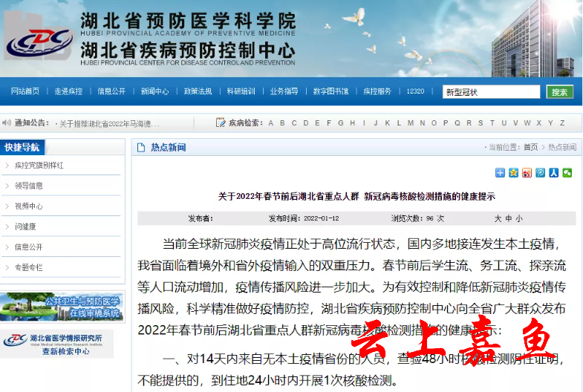Share to Renren icon
583x392 pixels.
[553, 172]
